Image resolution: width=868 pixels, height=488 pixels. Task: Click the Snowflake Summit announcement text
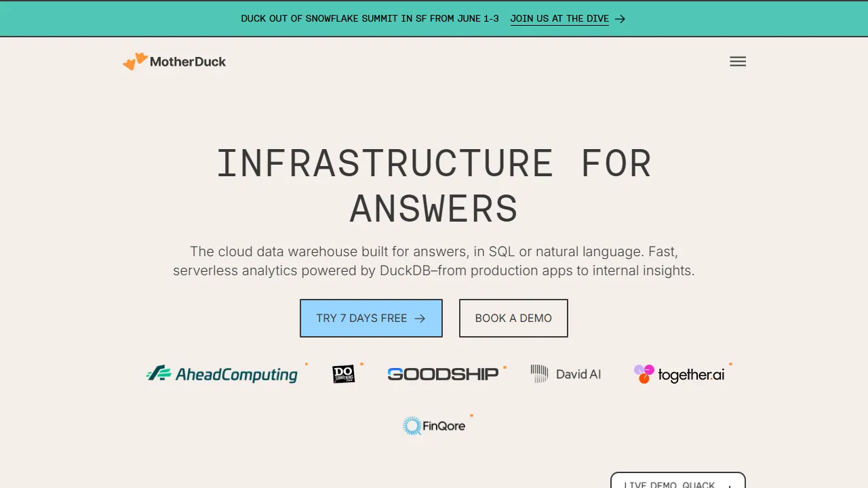[370, 19]
